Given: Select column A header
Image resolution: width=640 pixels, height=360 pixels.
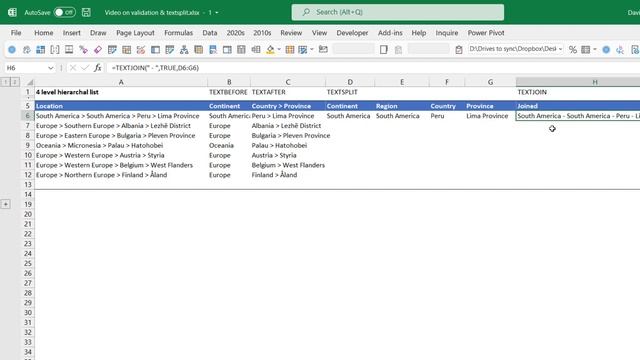Looking at the screenshot, I should point(121,82).
